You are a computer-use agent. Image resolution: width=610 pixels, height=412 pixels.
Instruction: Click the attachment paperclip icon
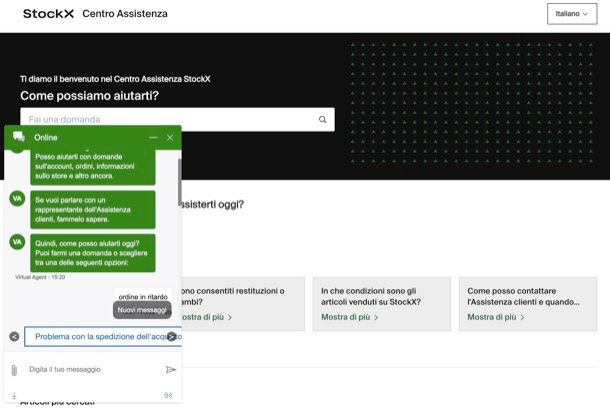point(14,370)
